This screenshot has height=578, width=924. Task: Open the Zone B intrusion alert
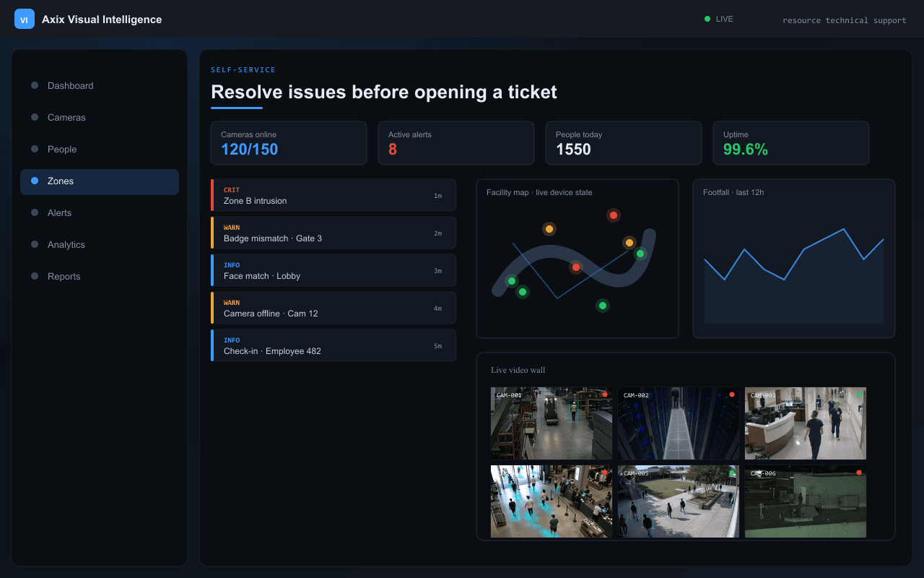[334, 195]
